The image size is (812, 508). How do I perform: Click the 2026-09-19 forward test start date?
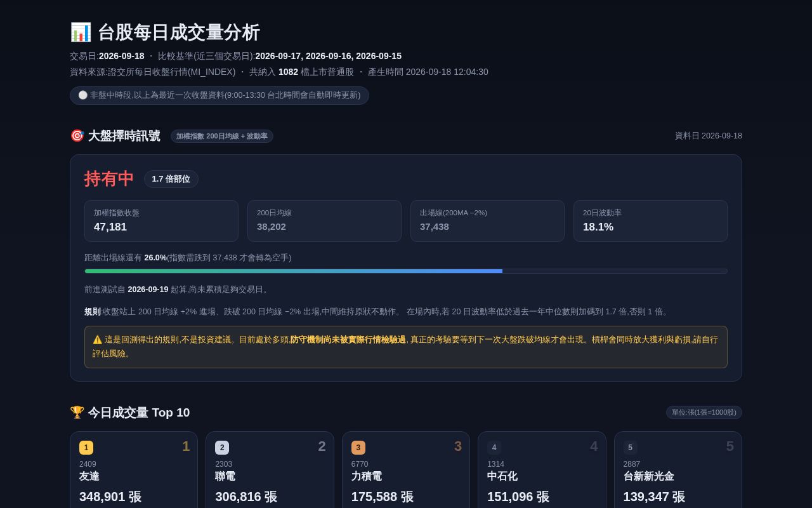pyautogui.click(x=148, y=290)
